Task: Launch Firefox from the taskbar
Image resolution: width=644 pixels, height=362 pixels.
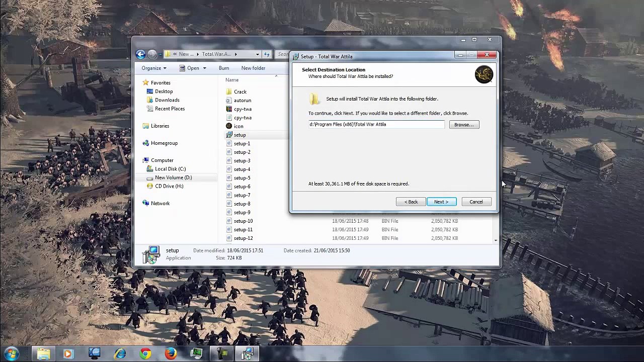Action: (171, 353)
